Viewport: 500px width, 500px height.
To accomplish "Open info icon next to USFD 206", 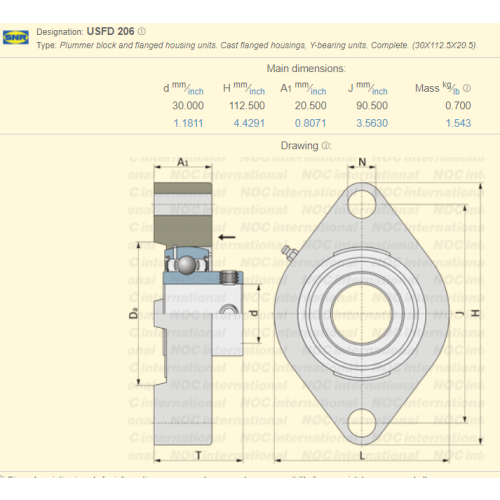I will pyautogui.click(x=142, y=31).
